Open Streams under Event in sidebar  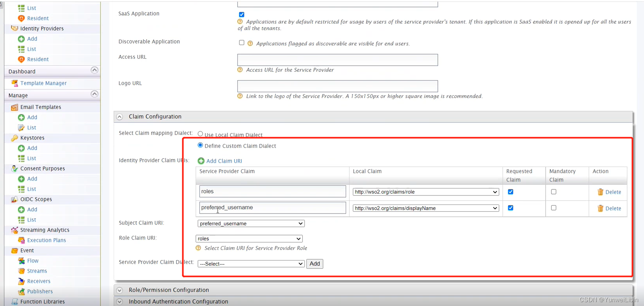(x=37, y=271)
